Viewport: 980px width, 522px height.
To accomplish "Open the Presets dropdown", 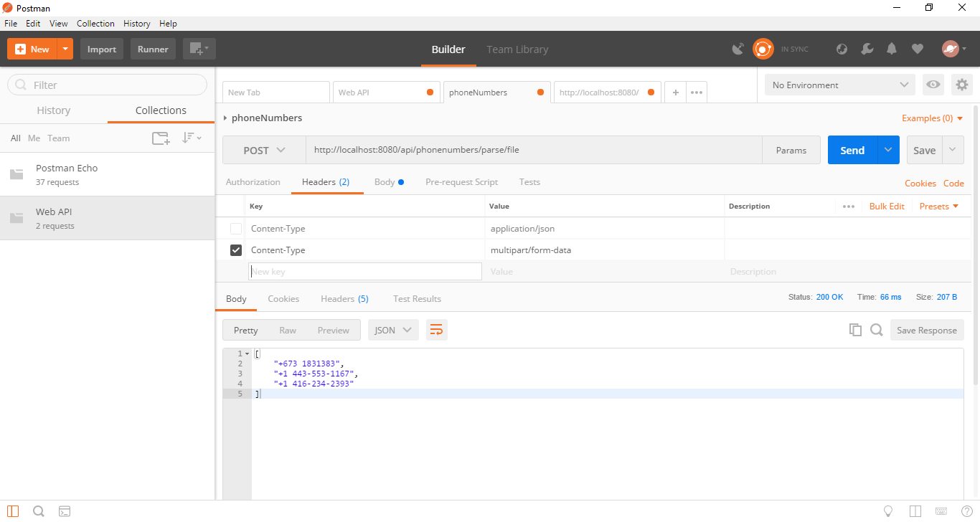I will click(x=939, y=207).
